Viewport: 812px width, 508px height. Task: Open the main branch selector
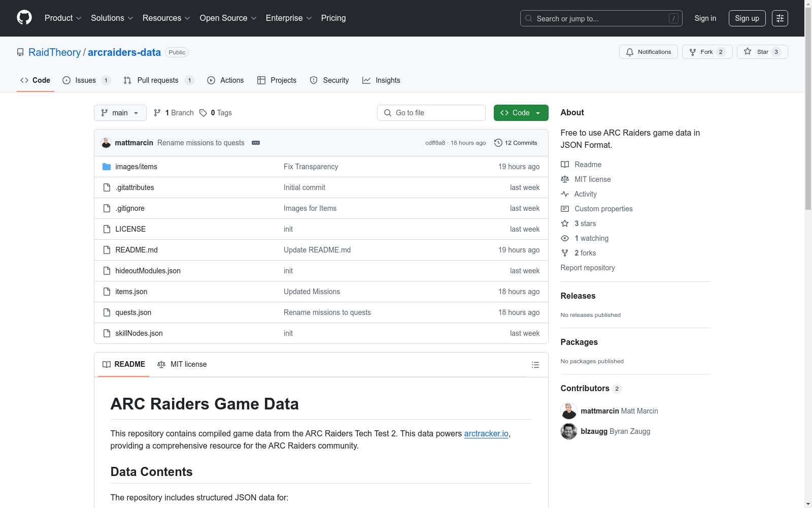pos(120,113)
